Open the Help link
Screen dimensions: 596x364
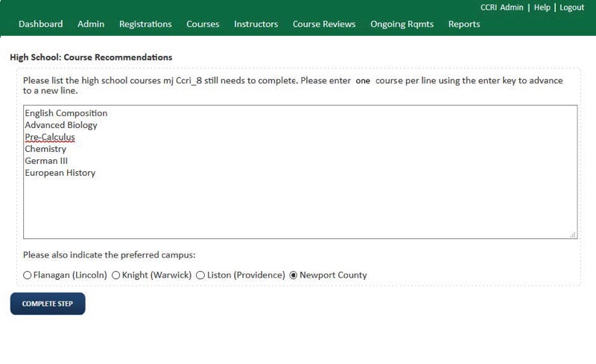coord(542,7)
